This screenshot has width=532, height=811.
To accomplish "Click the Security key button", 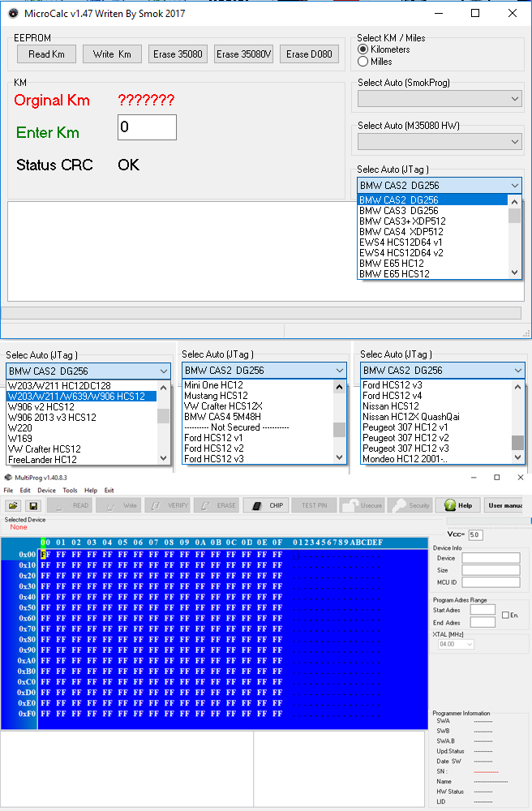I will pos(410,505).
